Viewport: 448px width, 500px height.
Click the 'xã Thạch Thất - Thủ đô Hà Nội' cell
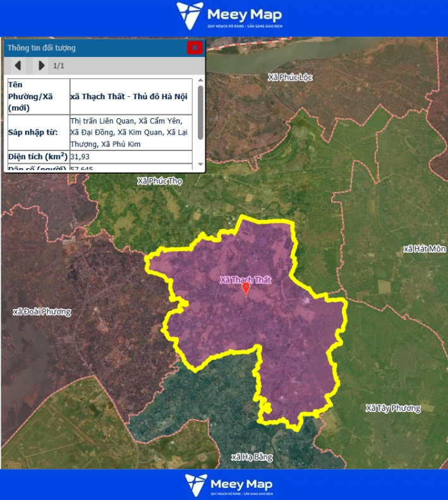[131, 97]
